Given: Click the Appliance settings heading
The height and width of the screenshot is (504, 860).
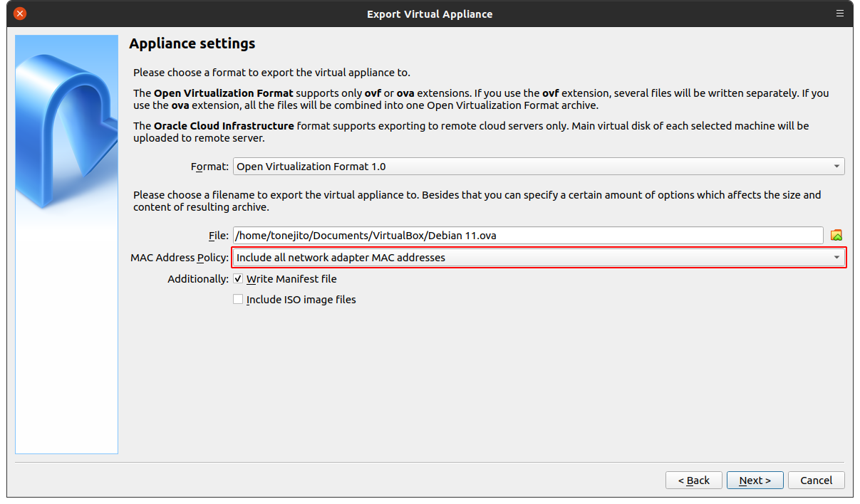Looking at the screenshot, I should [192, 44].
